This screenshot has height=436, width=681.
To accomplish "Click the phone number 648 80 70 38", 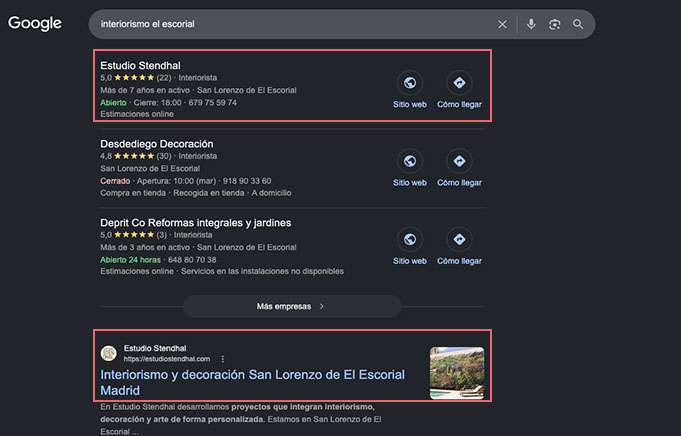I will coord(192,260).
